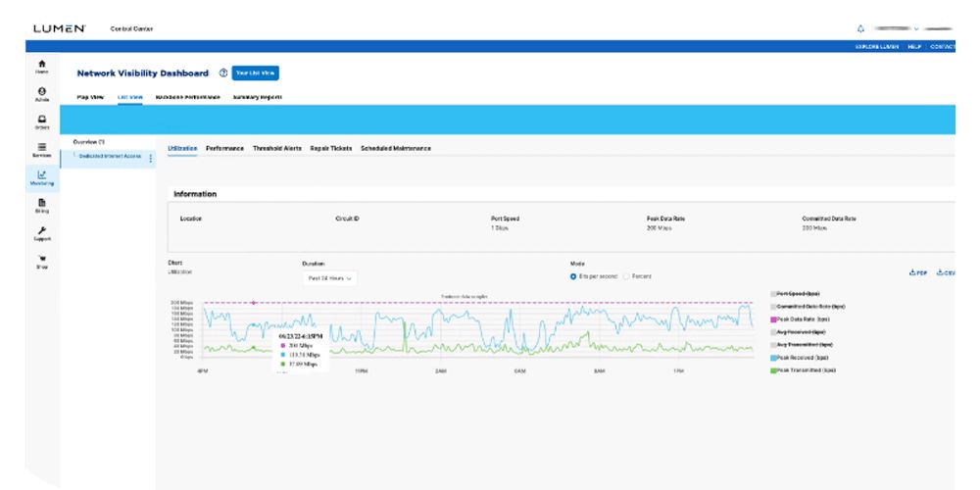Image resolution: width=980 pixels, height=490 pixels.
Task: Toggle the Avg Transmitted (bps) legend series
Action: (802, 344)
